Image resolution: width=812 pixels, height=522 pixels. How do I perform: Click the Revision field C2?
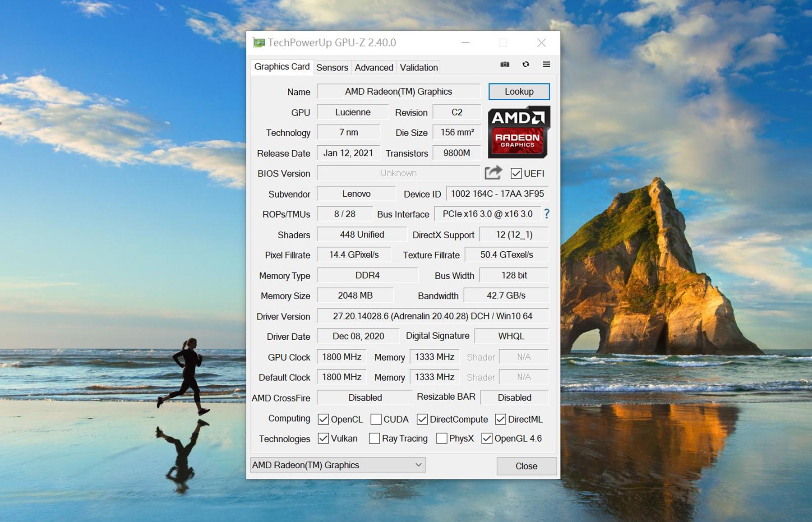point(457,112)
